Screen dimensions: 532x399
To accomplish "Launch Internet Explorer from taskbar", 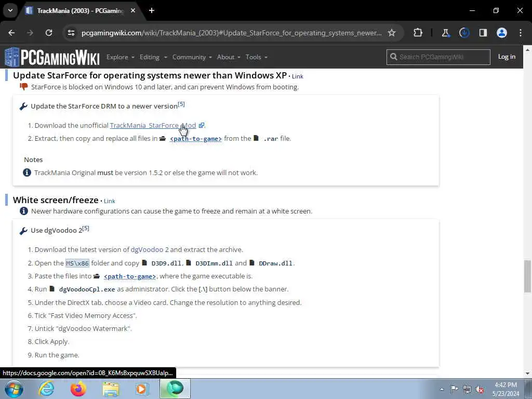I will [x=46, y=389].
